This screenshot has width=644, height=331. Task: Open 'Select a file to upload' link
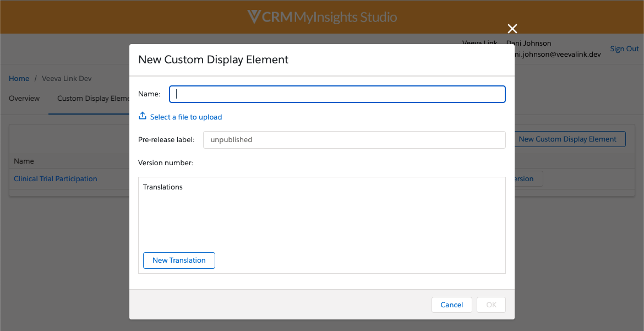[185, 117]
